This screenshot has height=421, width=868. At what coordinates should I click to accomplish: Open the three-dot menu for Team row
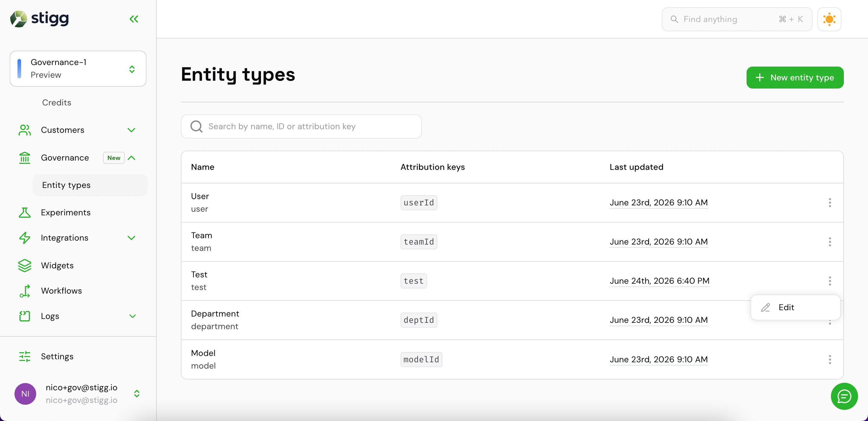[830, 242]
